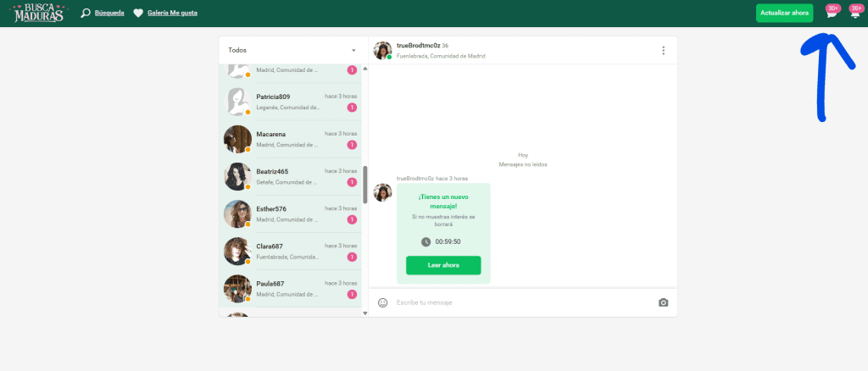Open the notifications bell icon

[x=854, y=14]
